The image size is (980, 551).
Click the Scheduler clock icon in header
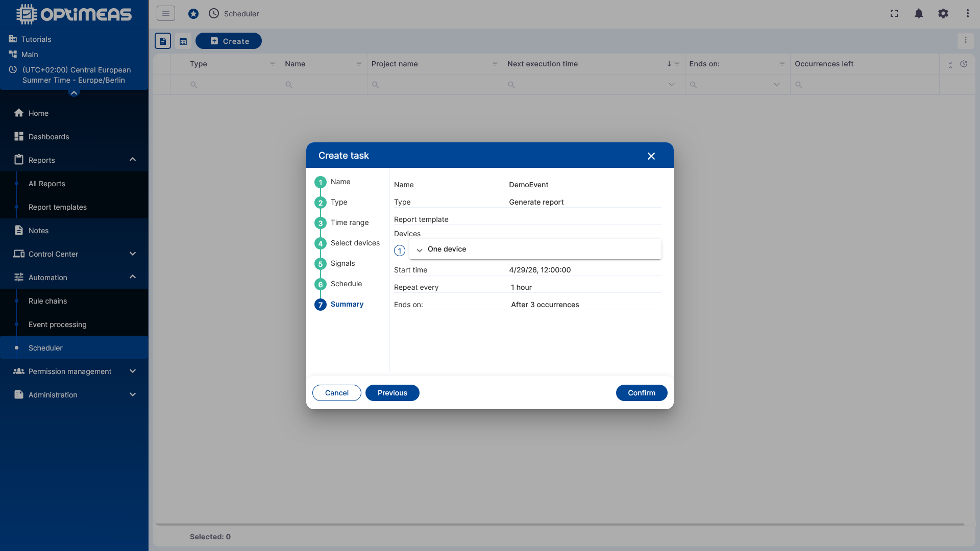[214, 13]
